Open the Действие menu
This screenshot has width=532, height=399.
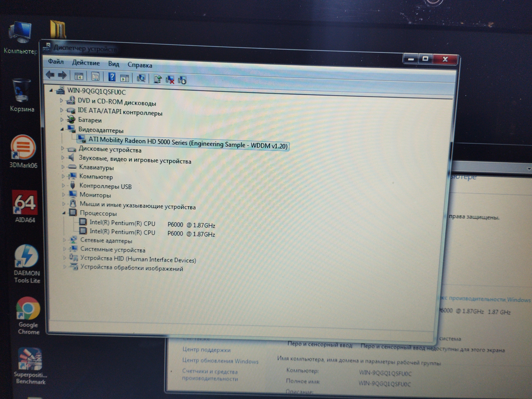[x=86, y=63]
